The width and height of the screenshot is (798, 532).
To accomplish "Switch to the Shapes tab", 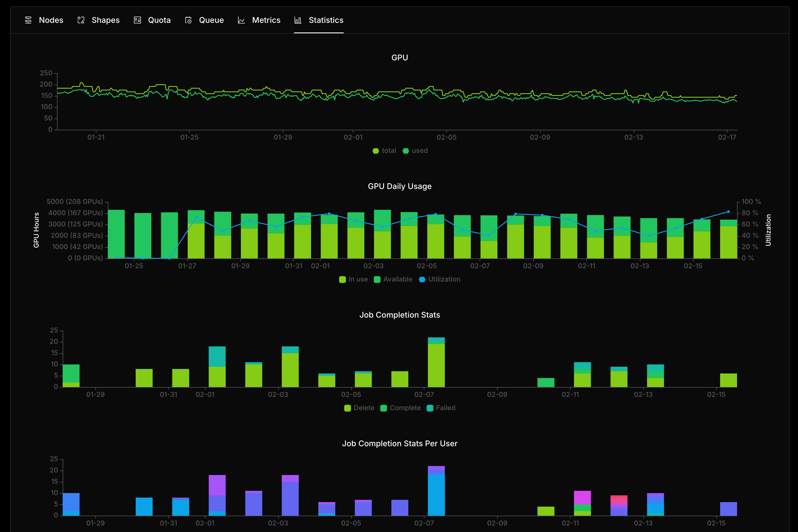I will point(98,20).
